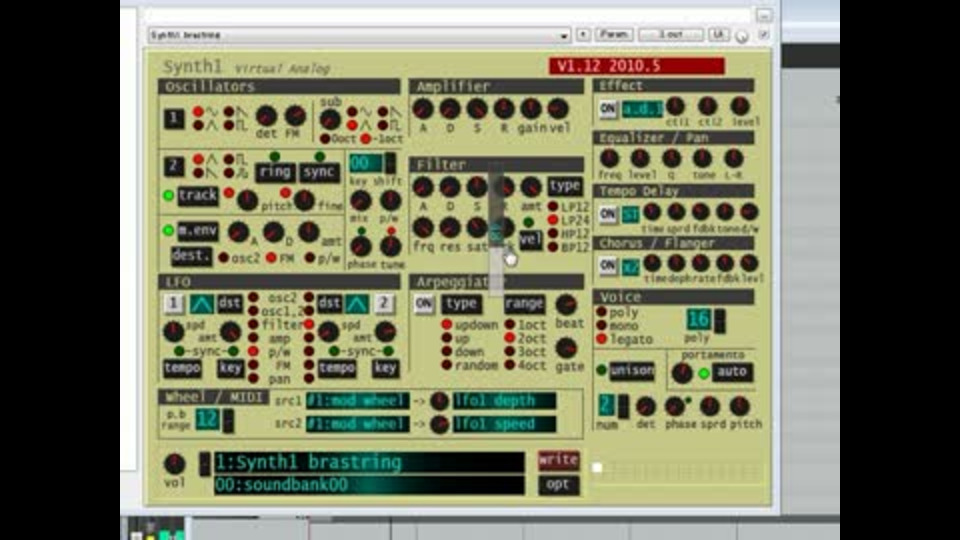Screen dimensions: 960x540
Task: Click the write preset button
Action: point(558,460)
